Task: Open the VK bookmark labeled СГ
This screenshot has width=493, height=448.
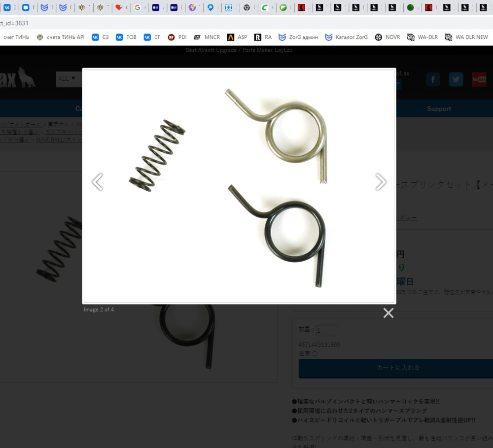Action: pyautogui.click(x=152, y=37)
